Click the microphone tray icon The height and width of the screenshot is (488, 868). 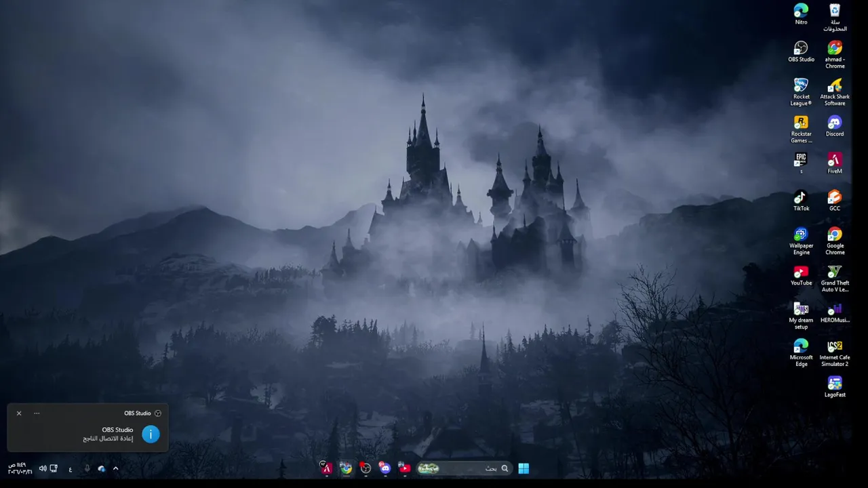point(87,468)
